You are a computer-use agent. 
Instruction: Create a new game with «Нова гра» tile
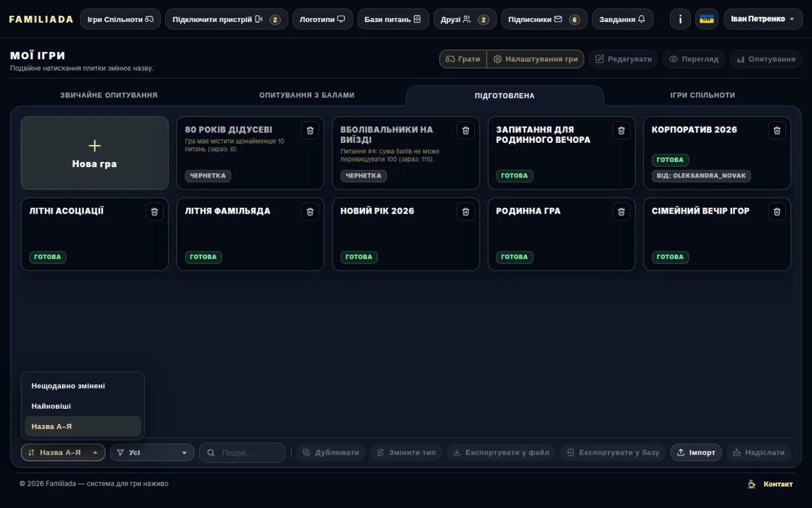pos(95,153)
